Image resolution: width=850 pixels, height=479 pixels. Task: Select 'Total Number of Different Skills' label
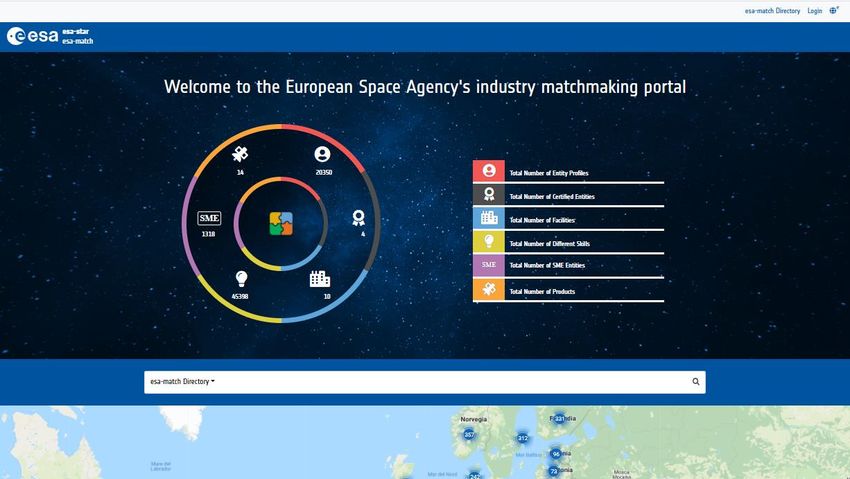click(x=549, y=244)
